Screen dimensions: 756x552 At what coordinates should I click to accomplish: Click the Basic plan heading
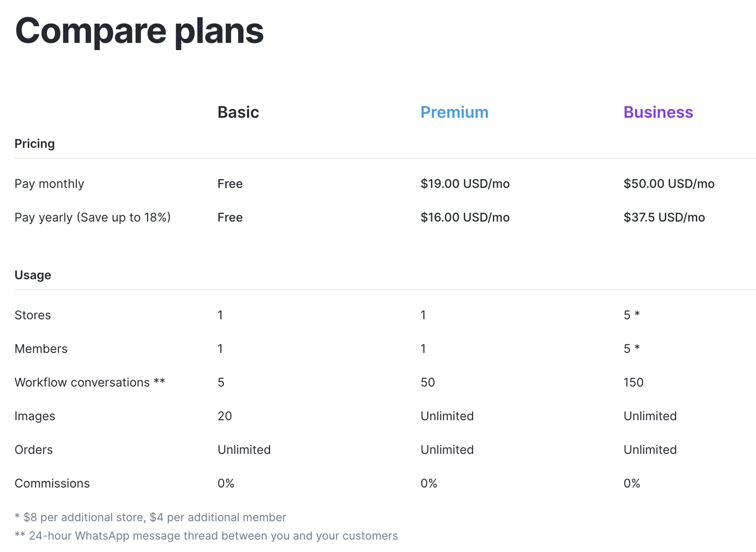[x=238, y=112]
